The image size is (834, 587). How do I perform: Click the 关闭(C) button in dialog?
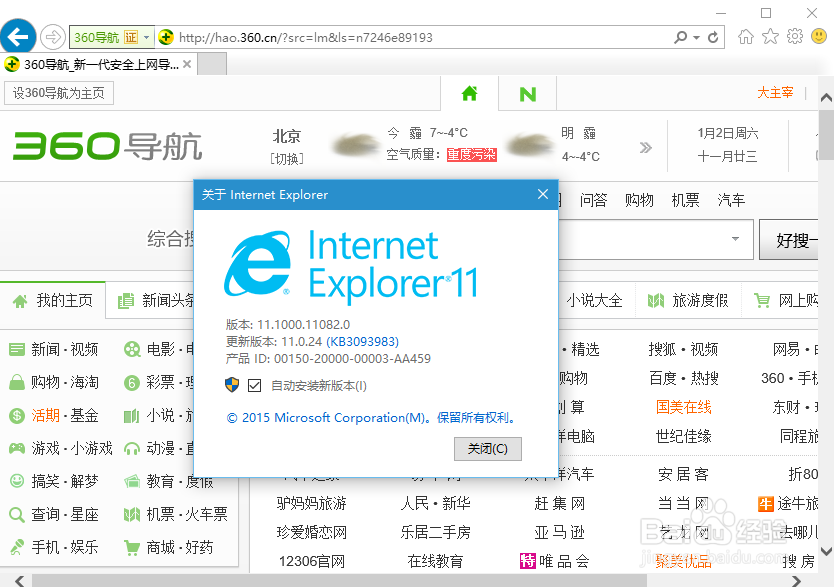488,449
